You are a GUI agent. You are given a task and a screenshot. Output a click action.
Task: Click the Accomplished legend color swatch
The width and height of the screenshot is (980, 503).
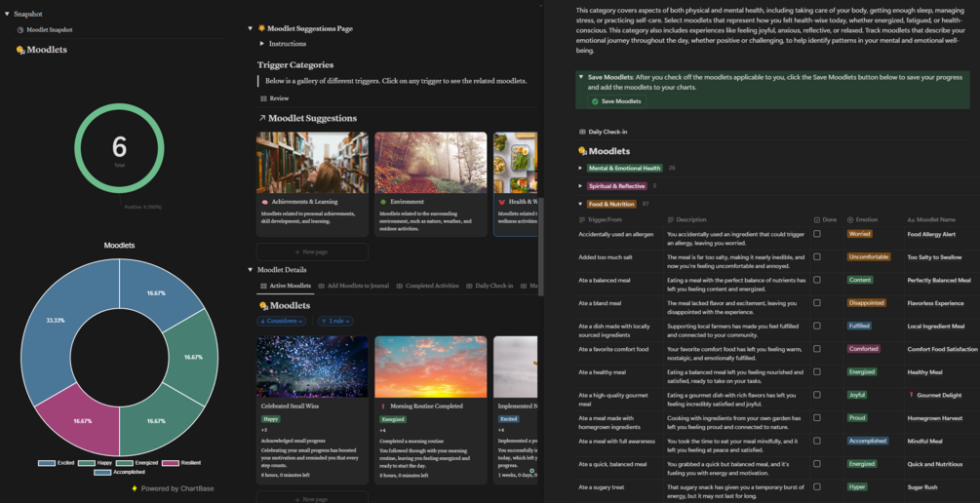point(101,473)
